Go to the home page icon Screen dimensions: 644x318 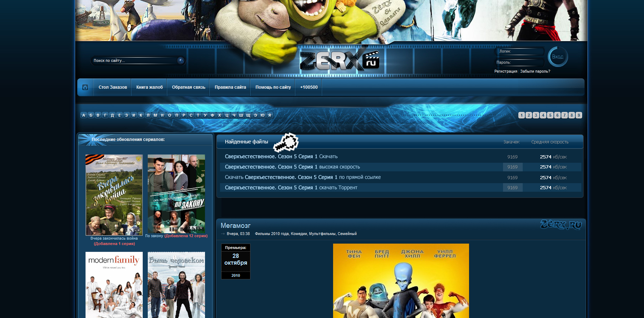tap(85, 87)
